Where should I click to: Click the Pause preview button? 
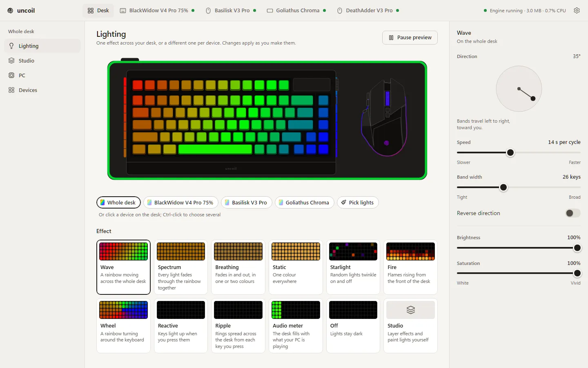coord(410,38)
